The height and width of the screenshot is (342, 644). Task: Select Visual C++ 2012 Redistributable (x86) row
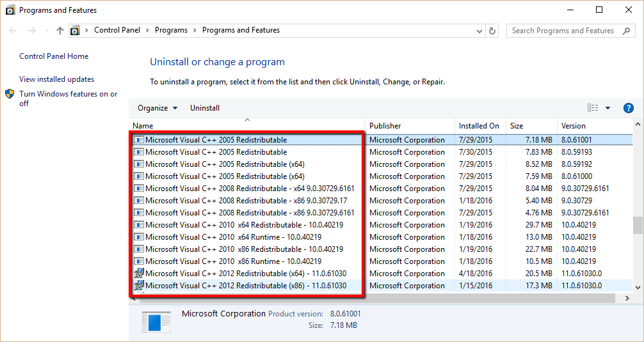381,286
